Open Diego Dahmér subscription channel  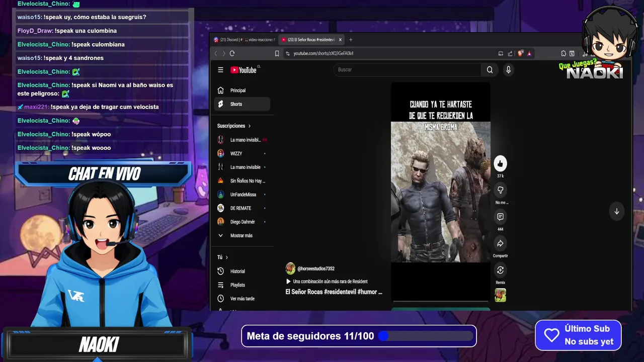point(242,222)
